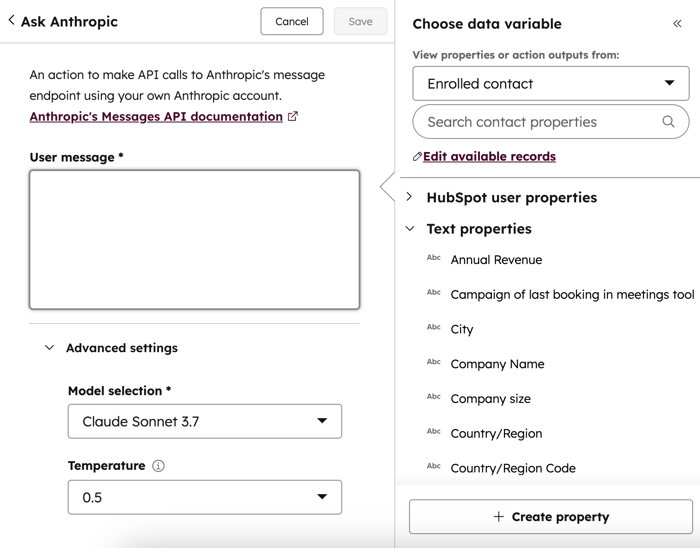Expand HubSpot user properties section
Screen dimensions: 700x548
409,197
